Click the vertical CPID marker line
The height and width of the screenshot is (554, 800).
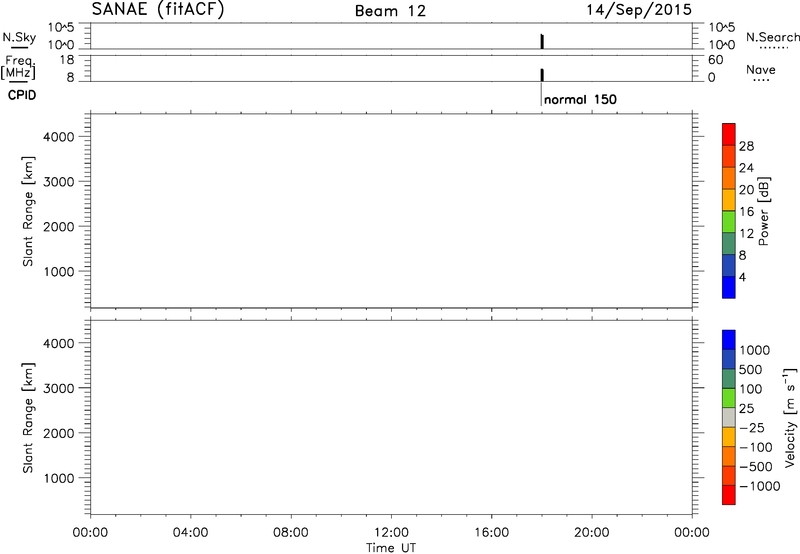point(541,94)
